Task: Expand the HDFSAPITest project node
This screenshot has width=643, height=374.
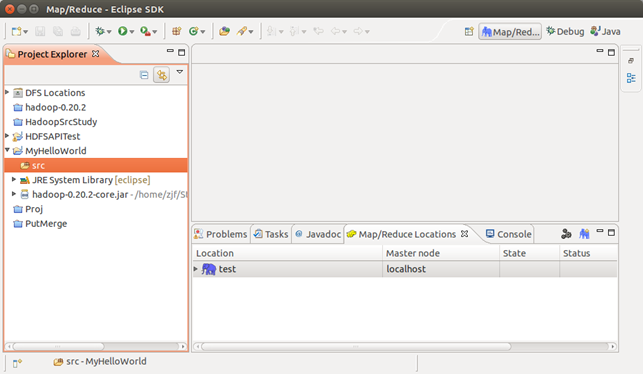Action: click(7, 136)
